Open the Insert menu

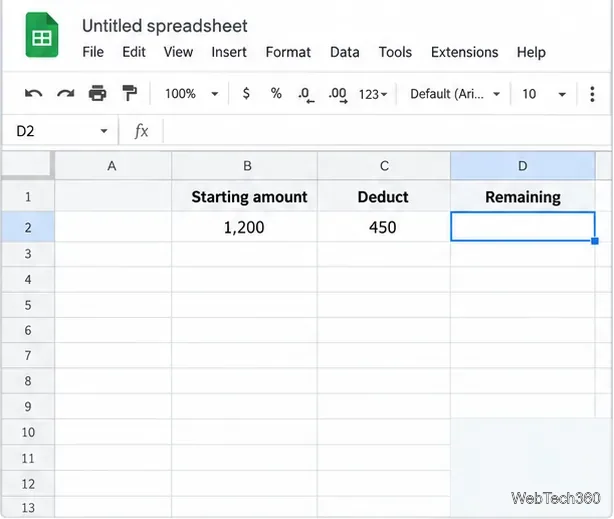229,52
